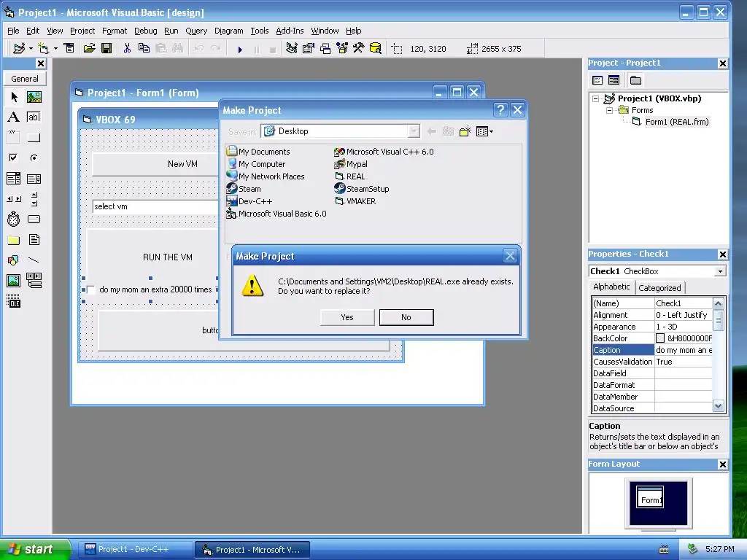Select the DriveListBox tool in toolbox
This screenshot has height=560, width=747.
(x=34, y=219)
